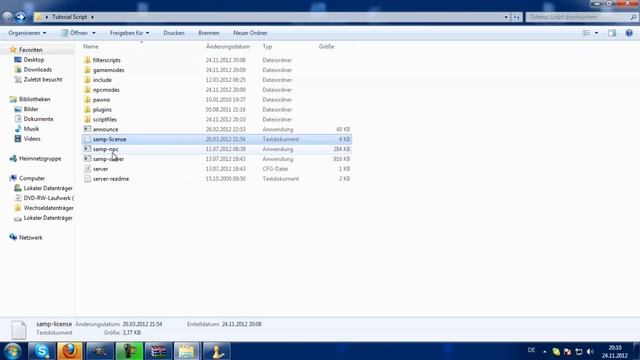The image size is (640, 360).
Task: Click the volume icon in system tray
Action: 590,351
